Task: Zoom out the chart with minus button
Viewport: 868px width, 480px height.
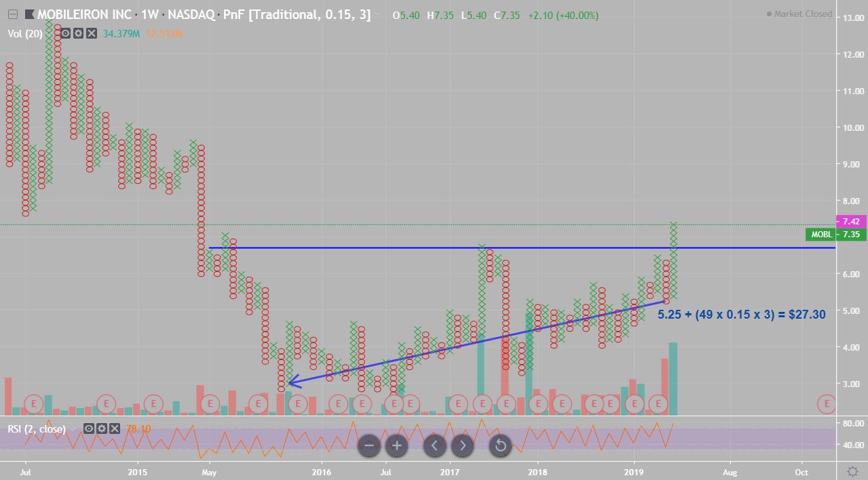Action: coord(369,445)
